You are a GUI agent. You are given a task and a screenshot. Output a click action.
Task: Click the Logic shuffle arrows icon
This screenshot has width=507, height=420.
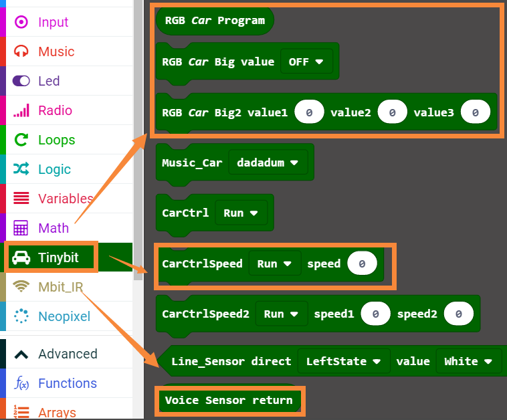[x=21, y=169]
